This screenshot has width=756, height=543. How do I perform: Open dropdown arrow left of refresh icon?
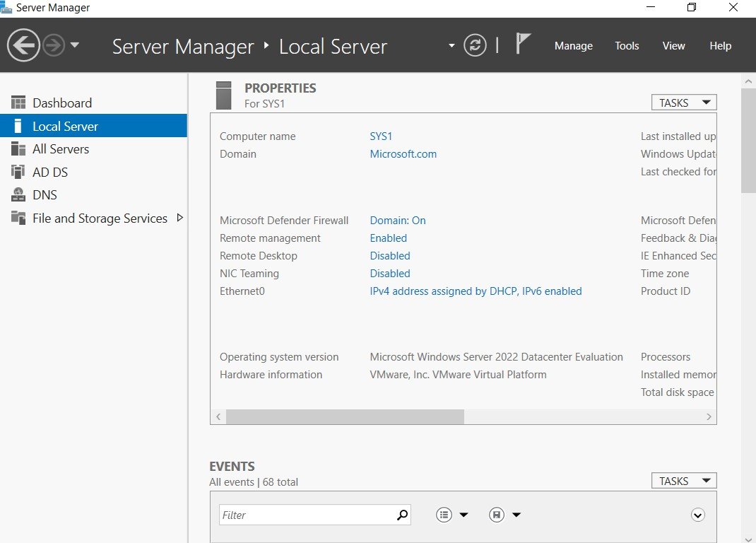451,46
